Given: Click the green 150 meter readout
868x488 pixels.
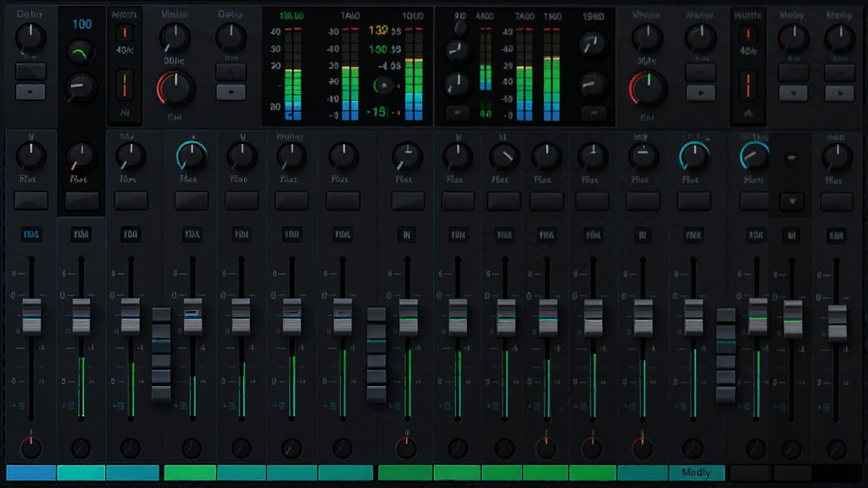Looking at the screenshot, I should (x=377, y=50).
